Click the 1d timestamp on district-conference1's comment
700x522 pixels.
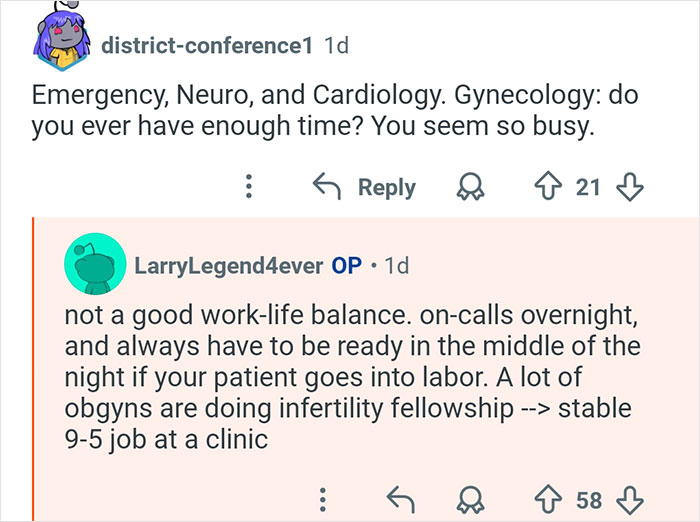[336, 46]
